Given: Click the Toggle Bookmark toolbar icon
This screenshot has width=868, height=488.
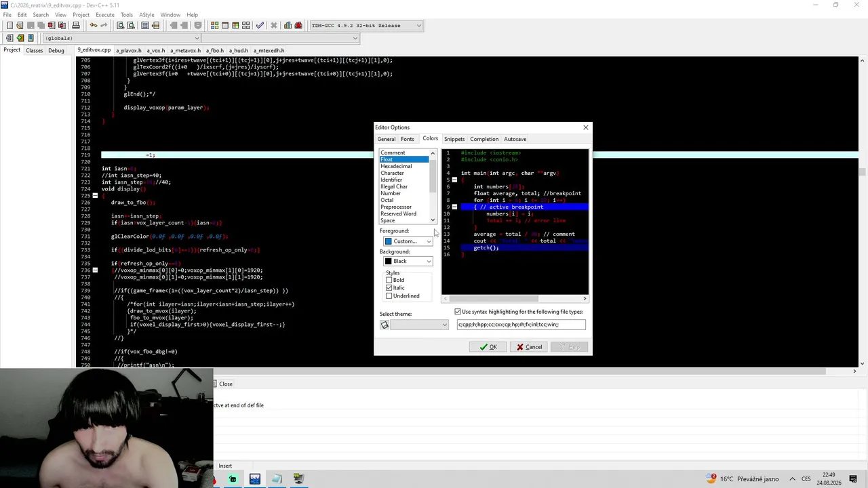Looking at the screenshot, I should 20,38.
